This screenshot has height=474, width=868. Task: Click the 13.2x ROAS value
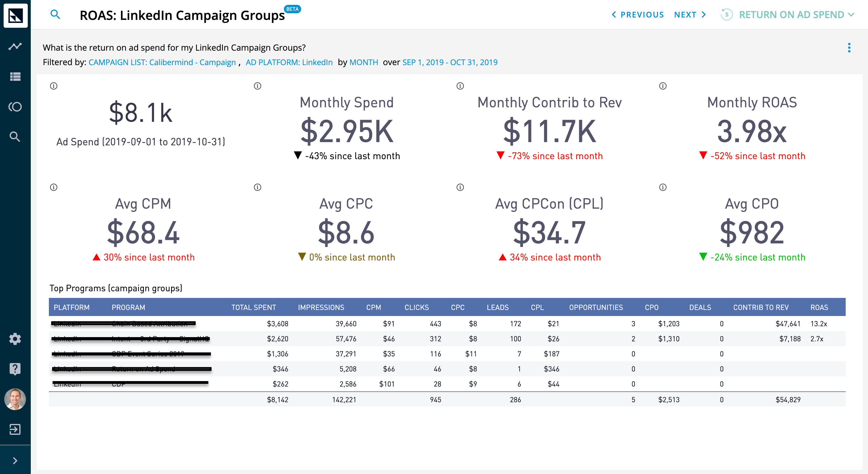(x=819, y=324)
